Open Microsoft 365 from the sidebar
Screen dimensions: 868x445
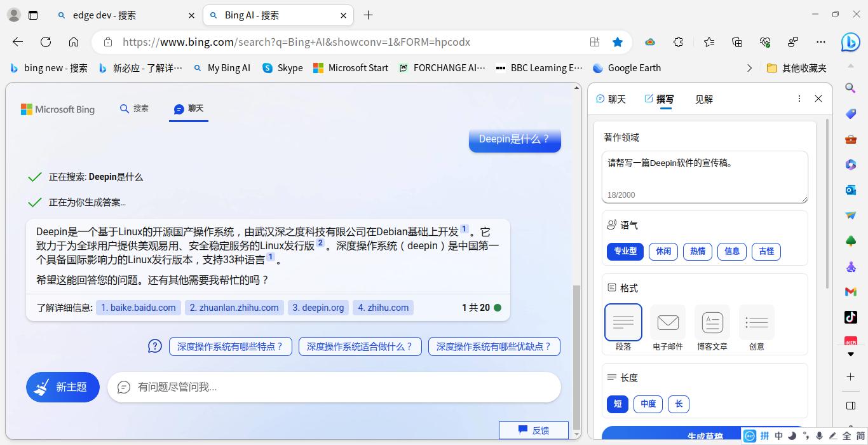click(850, 164)
